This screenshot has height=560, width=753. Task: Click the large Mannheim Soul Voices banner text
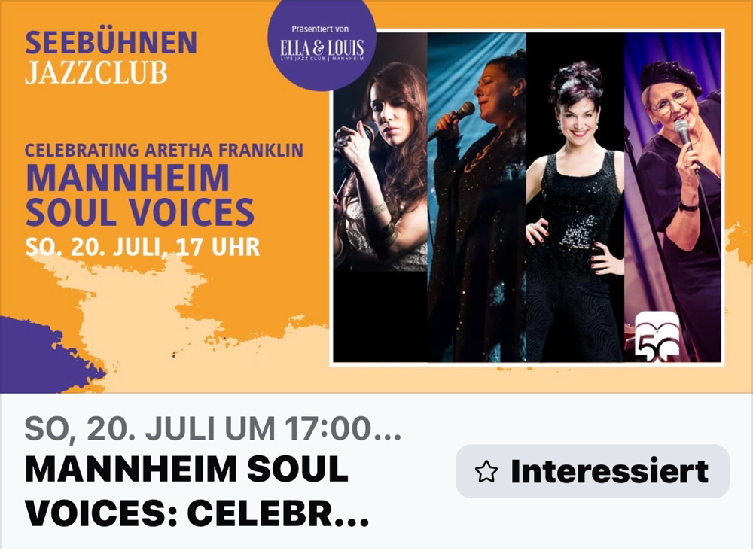click(x=139, y=195)
